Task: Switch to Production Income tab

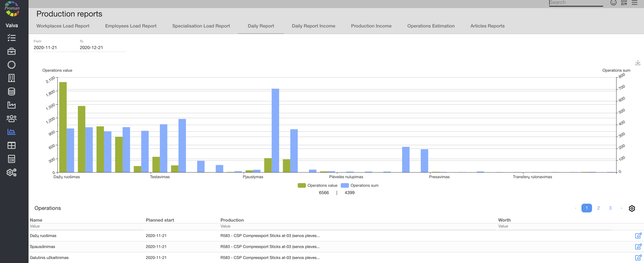Action: [371, 26]
